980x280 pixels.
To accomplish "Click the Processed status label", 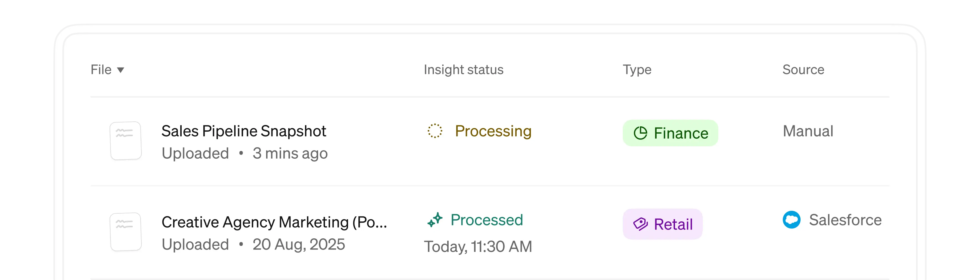I will point(487,220).
